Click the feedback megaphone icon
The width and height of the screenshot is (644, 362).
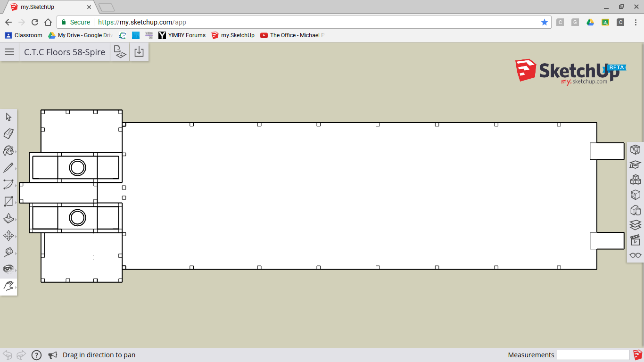tap(53, 355)
